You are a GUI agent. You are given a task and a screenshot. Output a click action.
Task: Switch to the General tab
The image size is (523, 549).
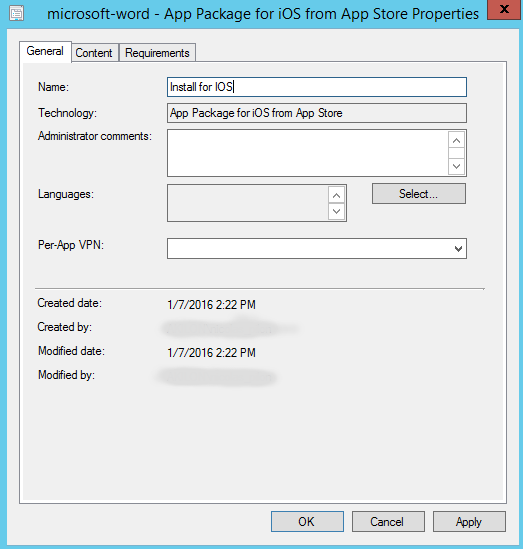[45, 51]
